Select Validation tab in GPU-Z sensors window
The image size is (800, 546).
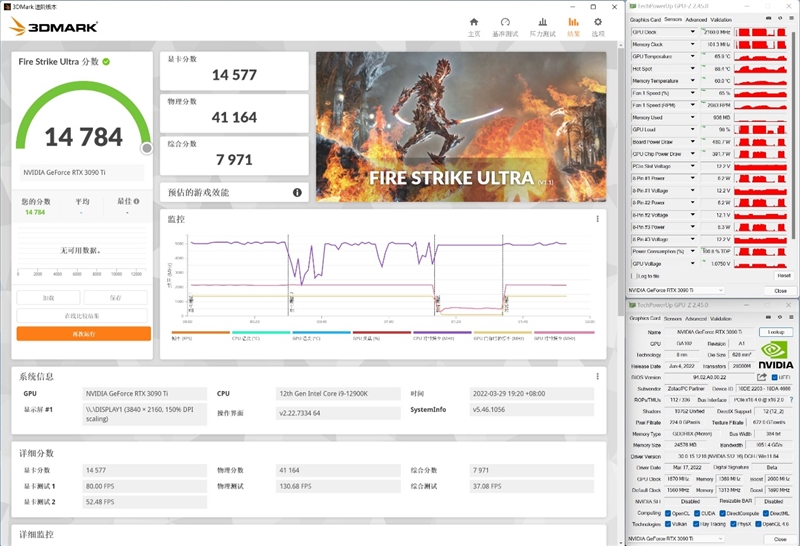(x=721, y=19)
